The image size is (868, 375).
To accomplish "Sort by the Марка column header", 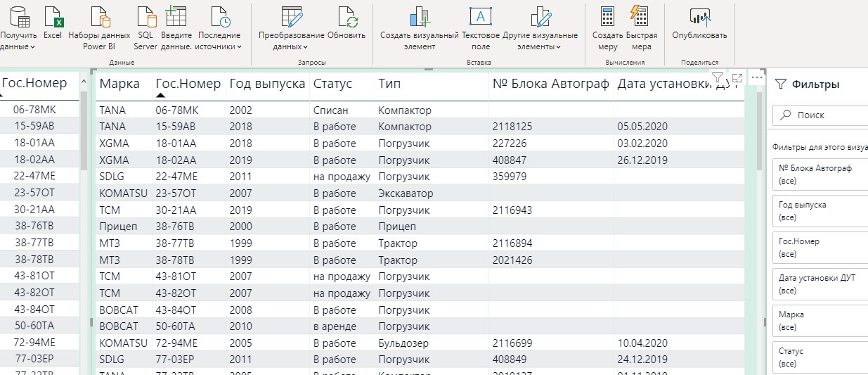I will 119,84.
